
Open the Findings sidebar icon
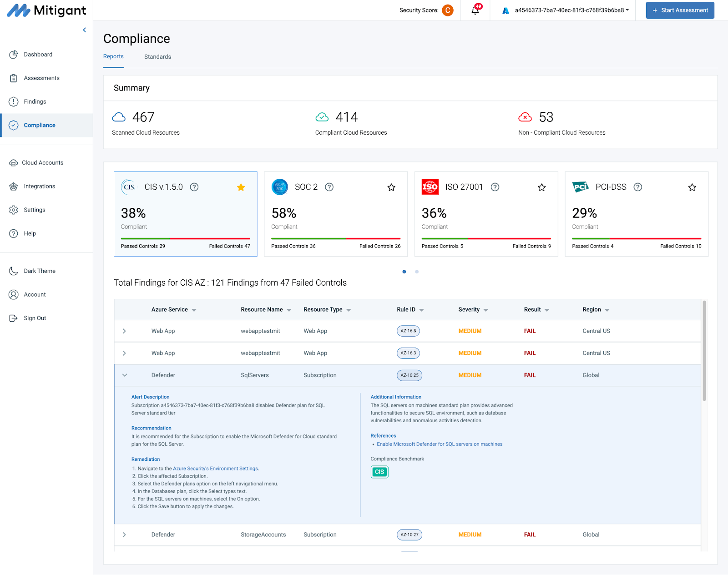click(x=14, y=101)
